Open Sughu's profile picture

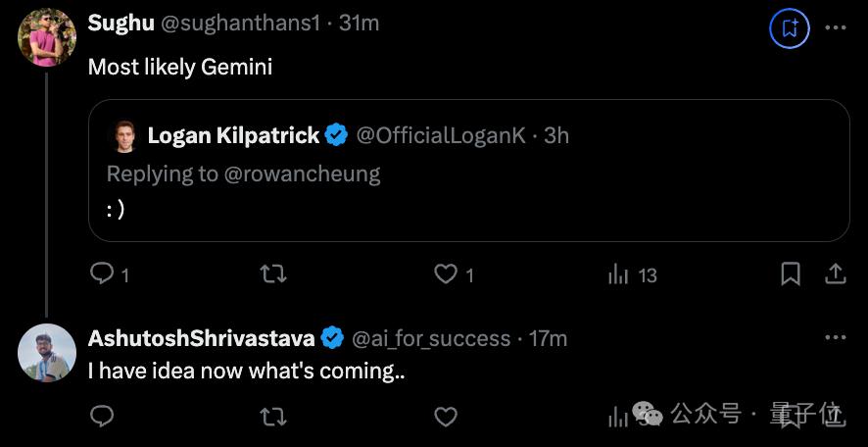46,37
